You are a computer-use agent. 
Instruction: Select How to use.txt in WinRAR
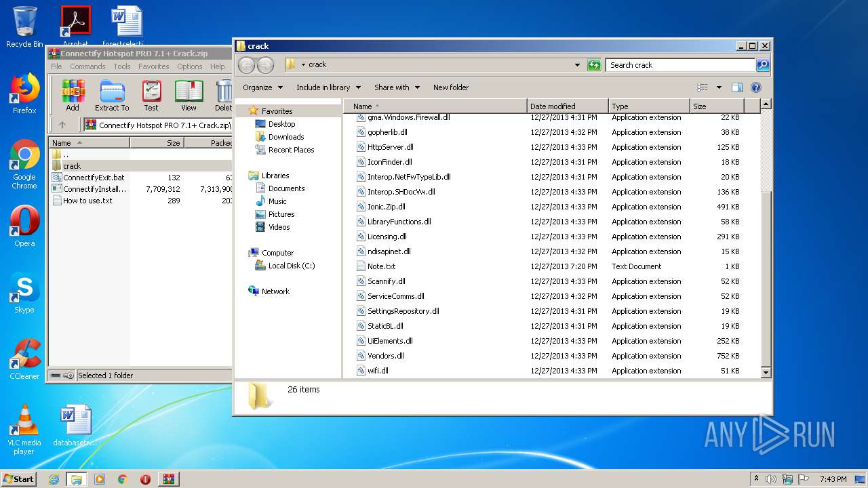pyautogui.click(x=87, y=201)
